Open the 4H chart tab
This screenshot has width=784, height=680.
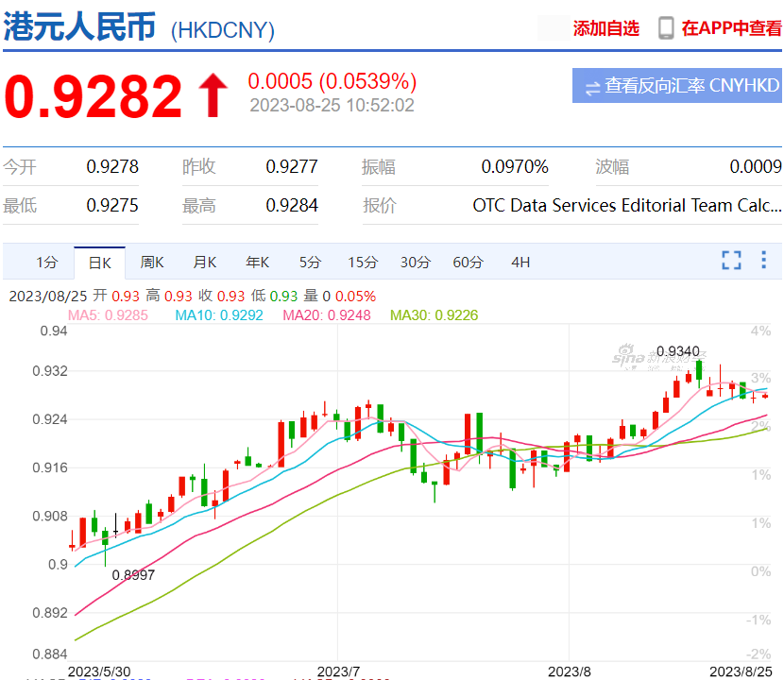(520, 262)
